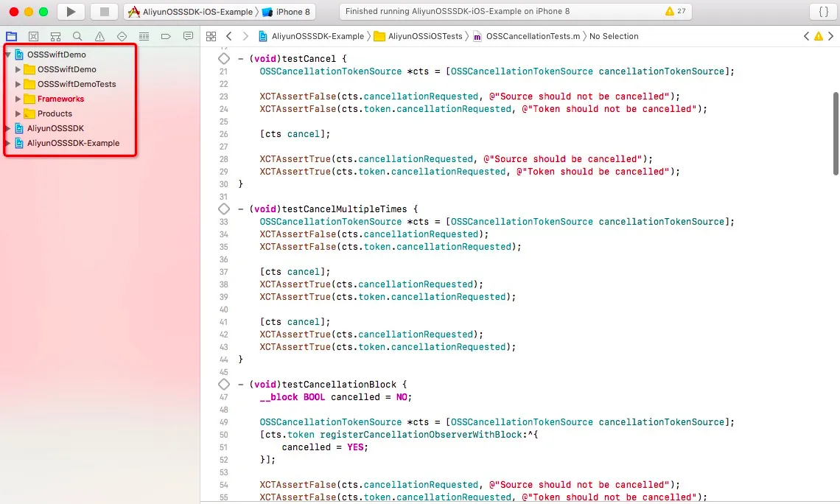Open the Issue navigator warning icon
Image resolution: width=840 pixels, height=504 pixels.
pyautogui.click(x=99, y=36)
